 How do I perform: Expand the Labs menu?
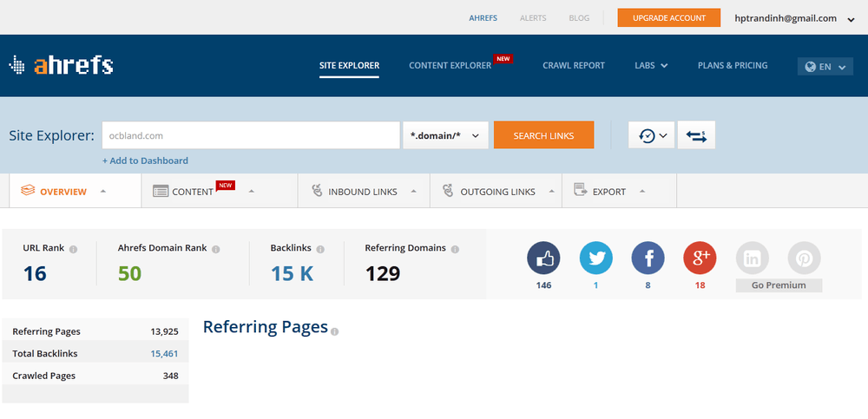pyautogui.click(x=651, y=65)
